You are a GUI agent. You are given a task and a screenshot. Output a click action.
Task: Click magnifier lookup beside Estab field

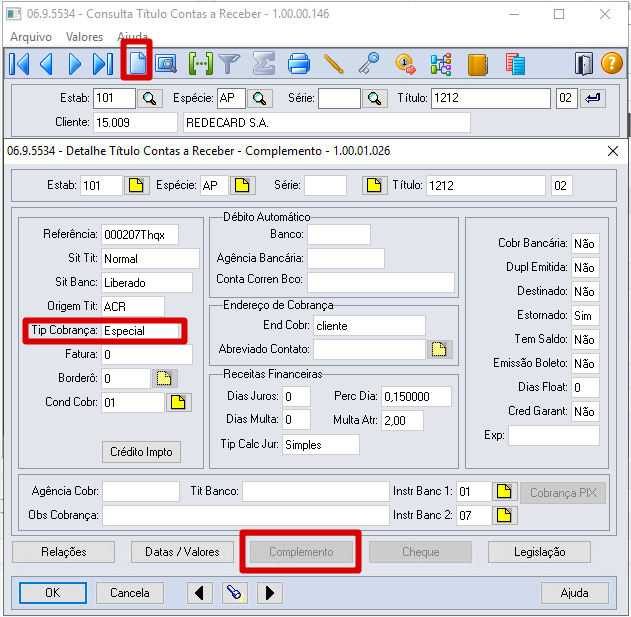[150, 98]
